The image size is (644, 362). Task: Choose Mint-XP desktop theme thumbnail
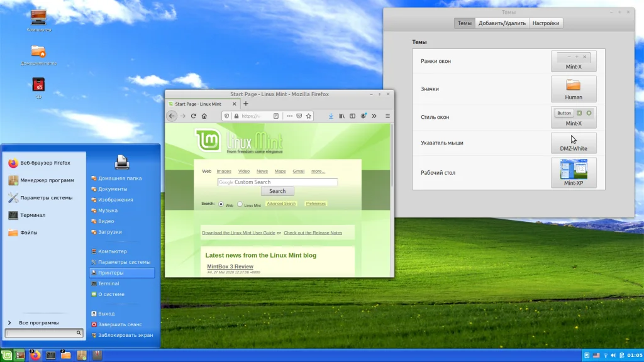point(574,172)
